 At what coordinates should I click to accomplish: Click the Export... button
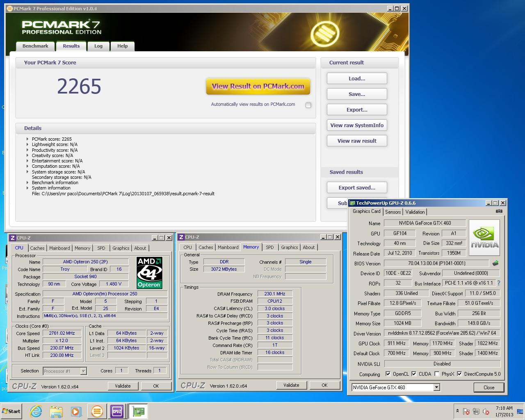coord(357,110)
